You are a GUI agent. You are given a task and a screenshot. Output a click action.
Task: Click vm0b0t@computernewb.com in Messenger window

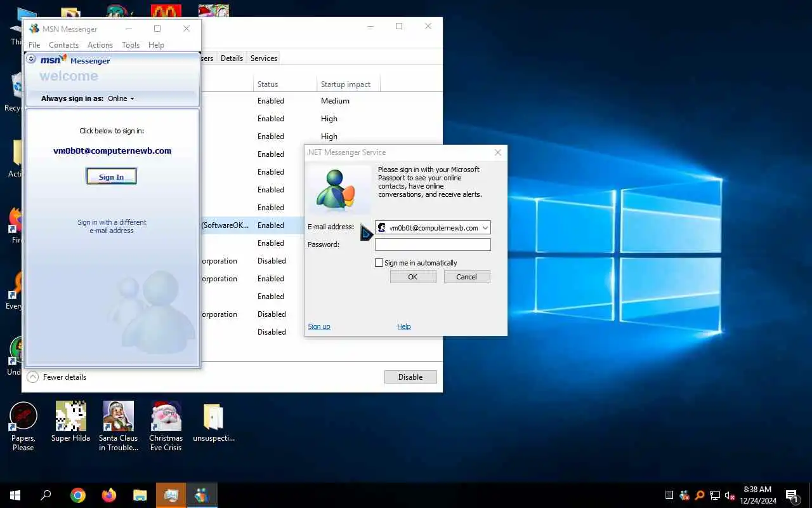(x=112, y=151)
